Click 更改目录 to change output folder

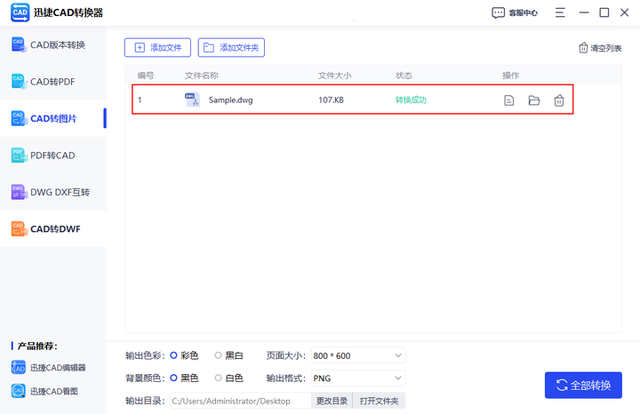point(332,401)
